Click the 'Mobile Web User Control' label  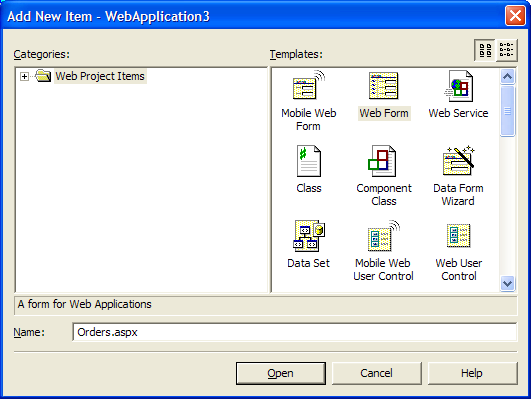coord(383,270)
